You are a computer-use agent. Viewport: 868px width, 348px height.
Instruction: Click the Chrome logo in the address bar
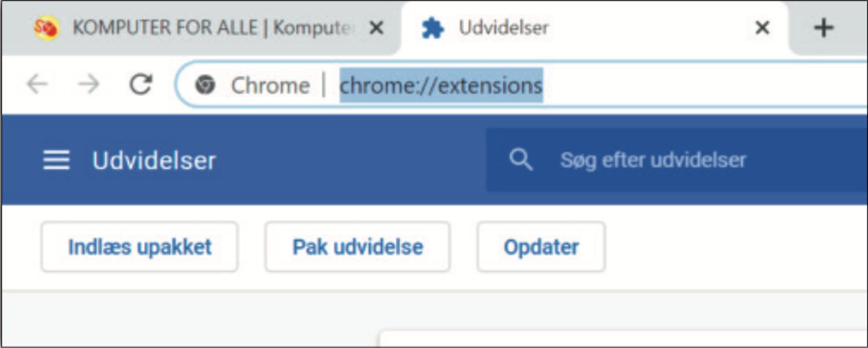[x=204, y=86]
